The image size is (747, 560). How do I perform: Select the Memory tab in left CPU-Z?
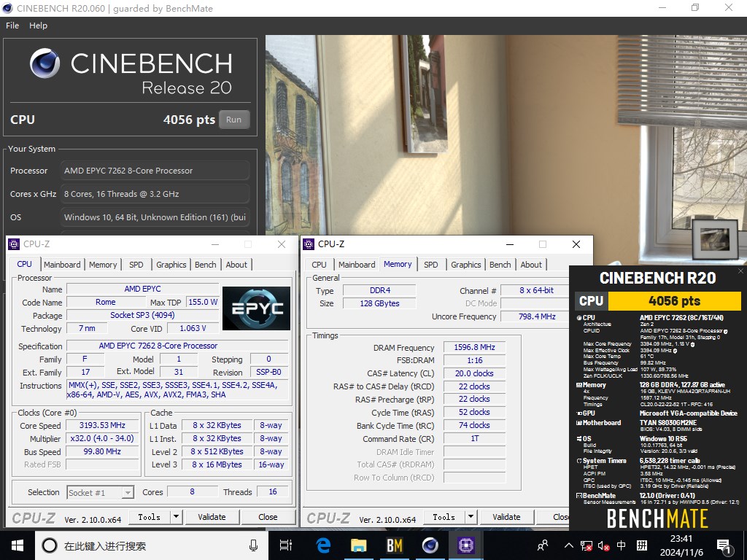coord(102,265)
